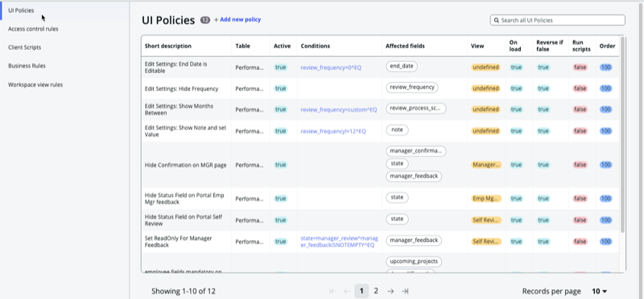Click state chip in Portal Self Review row
Image resolution: width=644 pixels, height=299 pixels.
click(397, 219)
